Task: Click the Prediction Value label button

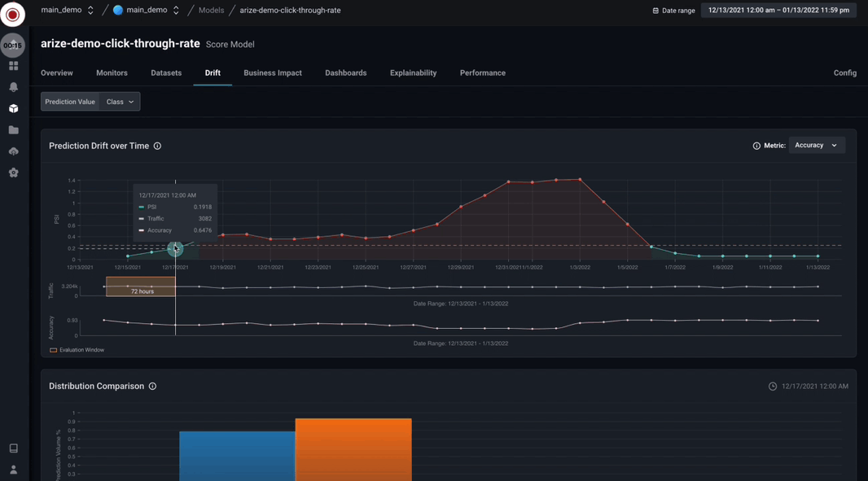Action: pos(70,102)
